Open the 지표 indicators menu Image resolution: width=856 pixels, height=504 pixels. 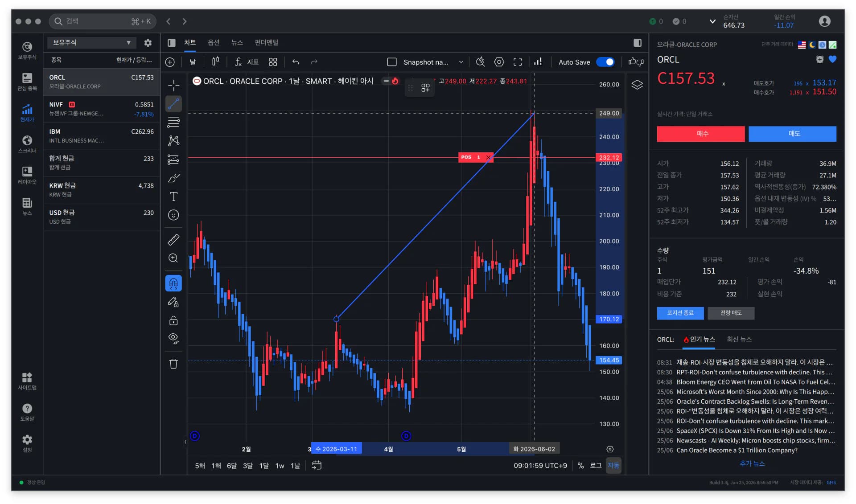coord(247,62)
